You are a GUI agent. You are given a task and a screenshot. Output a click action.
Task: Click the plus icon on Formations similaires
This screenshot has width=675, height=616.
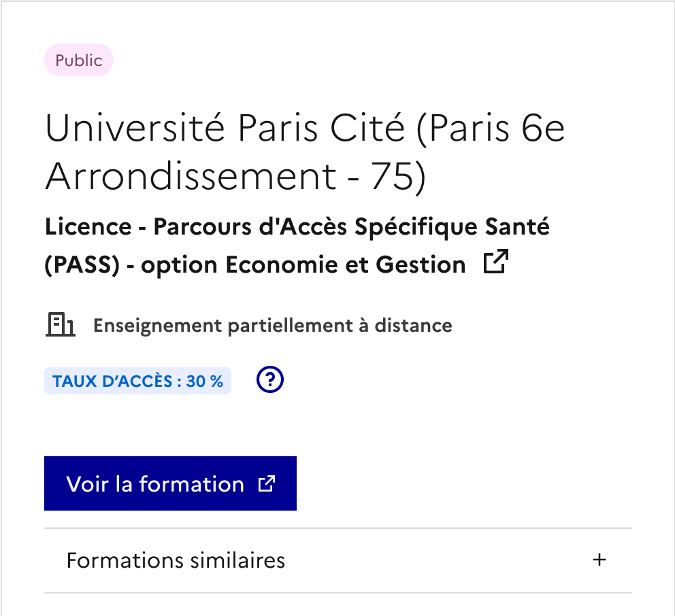(599, 560)
